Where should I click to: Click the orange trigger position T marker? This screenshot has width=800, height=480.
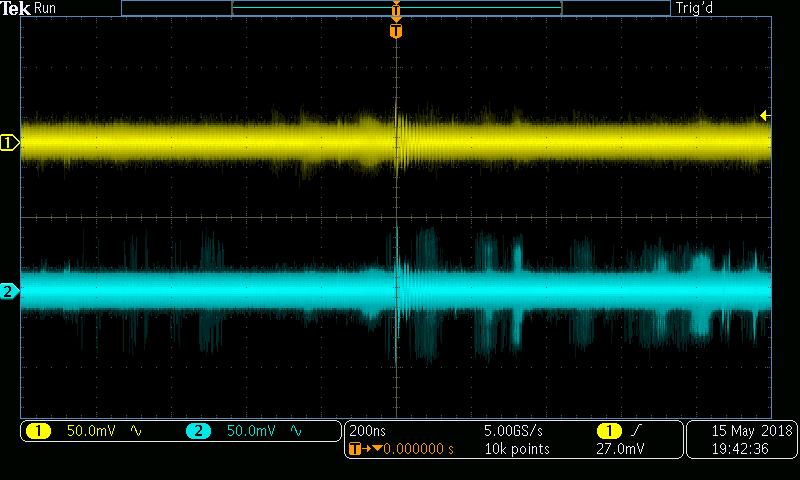coord(396,31)
